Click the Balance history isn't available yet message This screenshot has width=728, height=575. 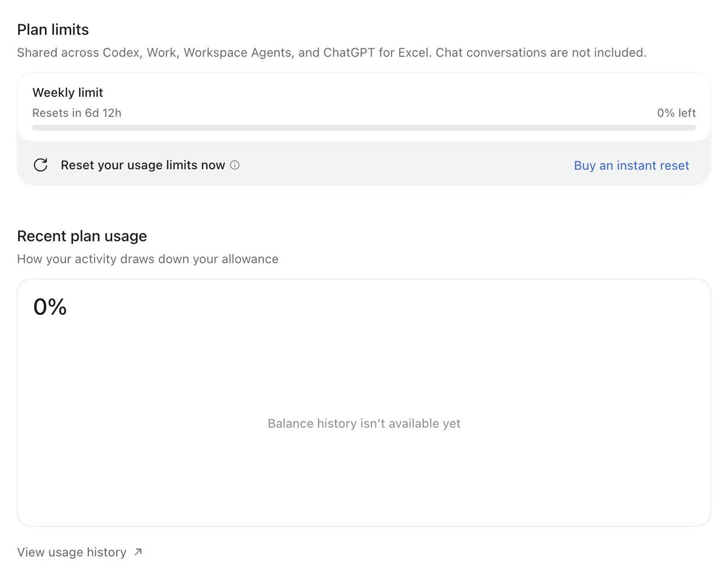[364, 423]
